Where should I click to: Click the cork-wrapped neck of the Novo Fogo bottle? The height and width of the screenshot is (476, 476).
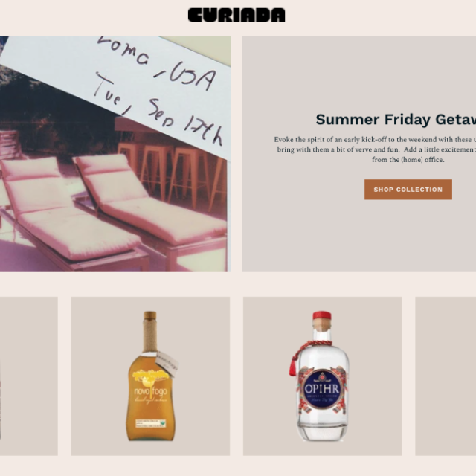pos(149,335)
